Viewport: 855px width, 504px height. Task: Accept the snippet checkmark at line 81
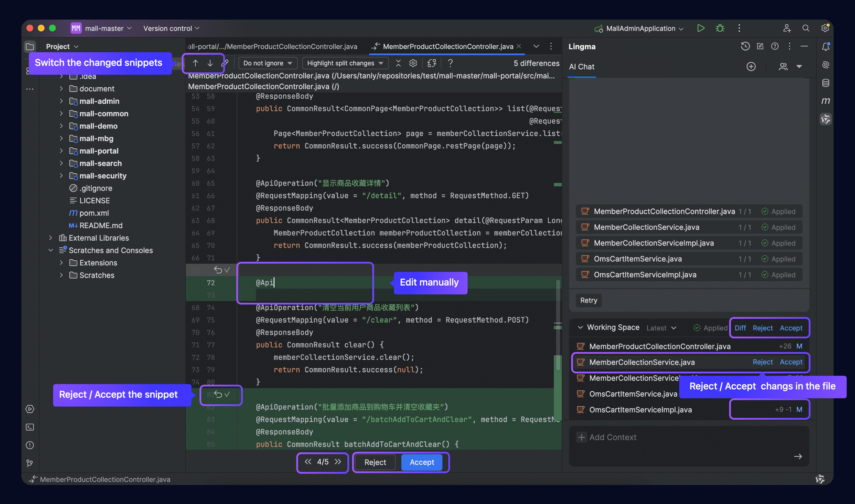[227, 394]
